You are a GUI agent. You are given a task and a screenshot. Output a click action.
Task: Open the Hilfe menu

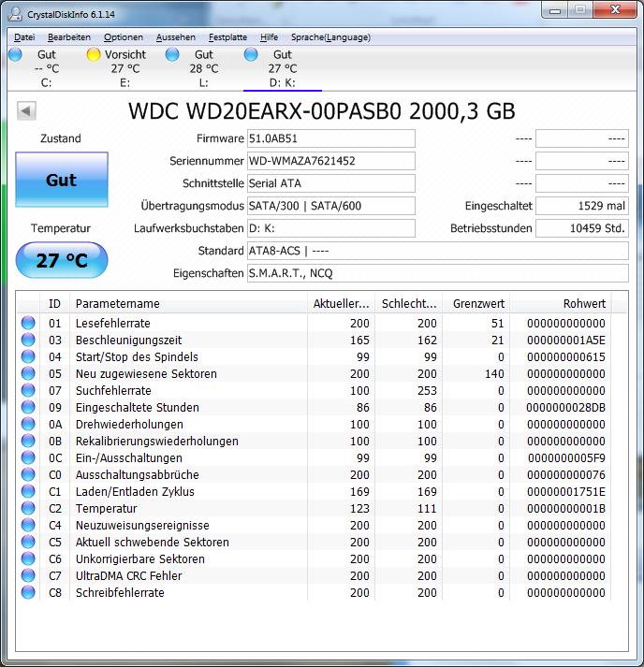(269, 37)
